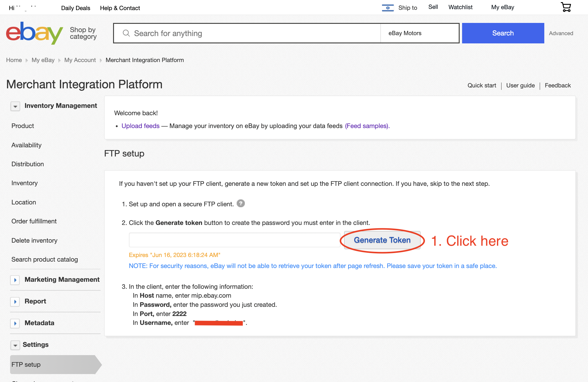This screenshot has width=588, height=382.
Task: Click the Metadata heading
Action: [x=39, y=323]
